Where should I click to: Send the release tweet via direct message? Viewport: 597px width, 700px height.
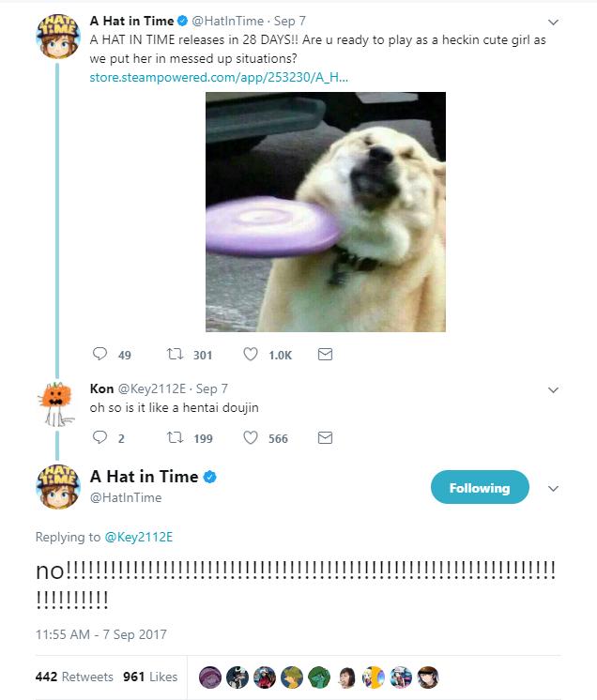click(x=325, y=355)
